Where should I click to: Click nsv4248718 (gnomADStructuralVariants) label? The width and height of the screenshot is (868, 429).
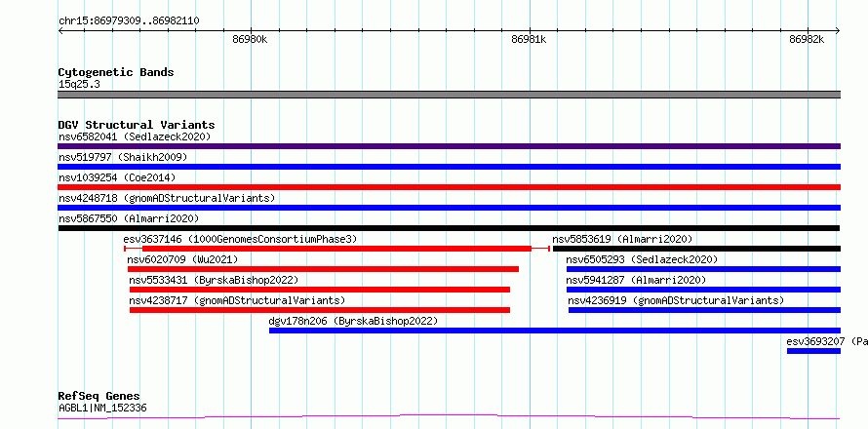(167, 198)
